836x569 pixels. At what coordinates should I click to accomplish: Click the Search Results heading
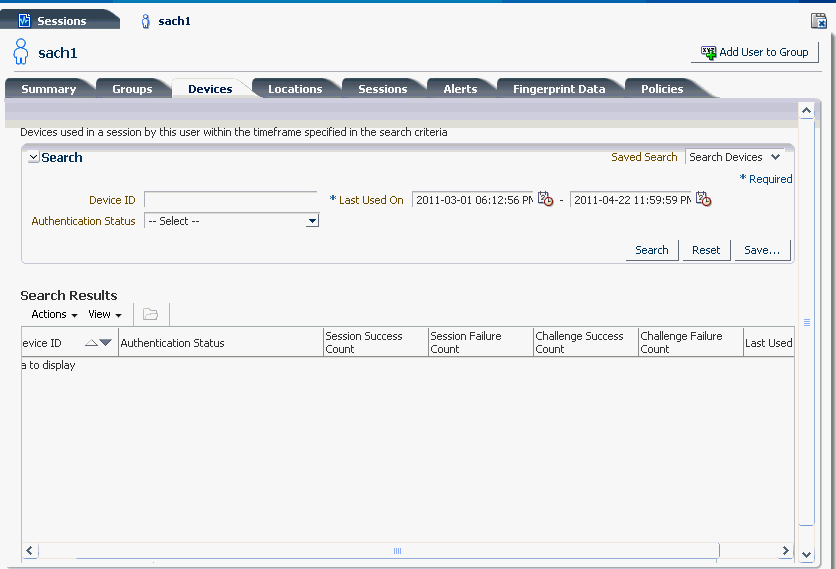pyautogui.click(x=69, y=295)
